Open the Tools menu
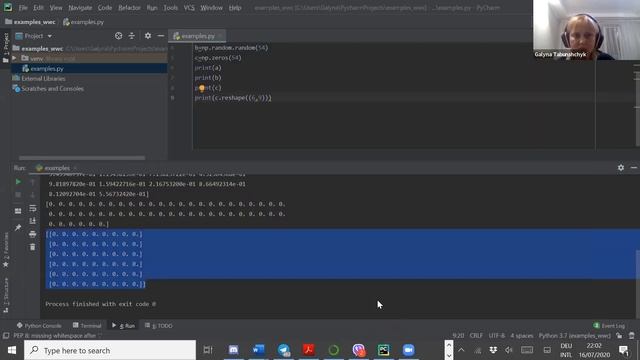 [171, 8]
